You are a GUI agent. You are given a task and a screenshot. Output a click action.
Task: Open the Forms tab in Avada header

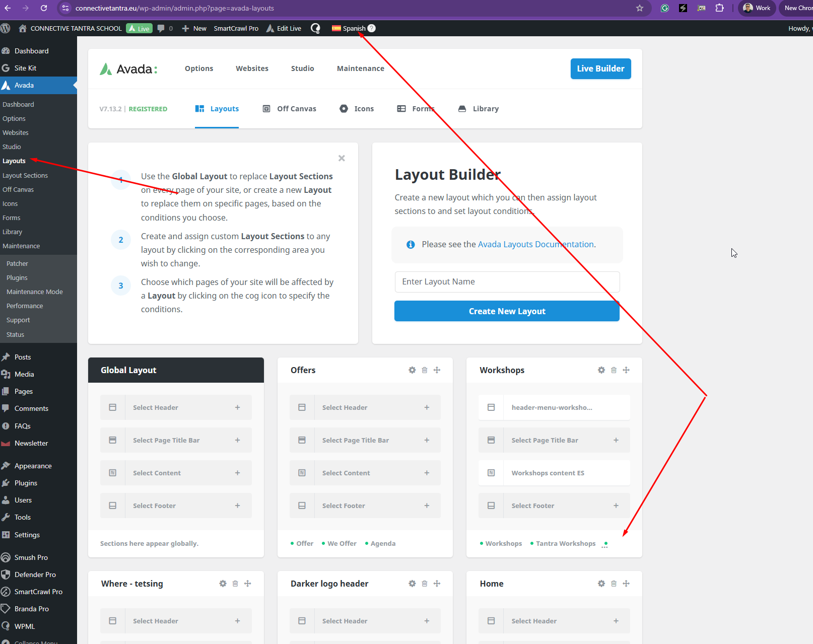pyautogui.click(x=416, y=109)
